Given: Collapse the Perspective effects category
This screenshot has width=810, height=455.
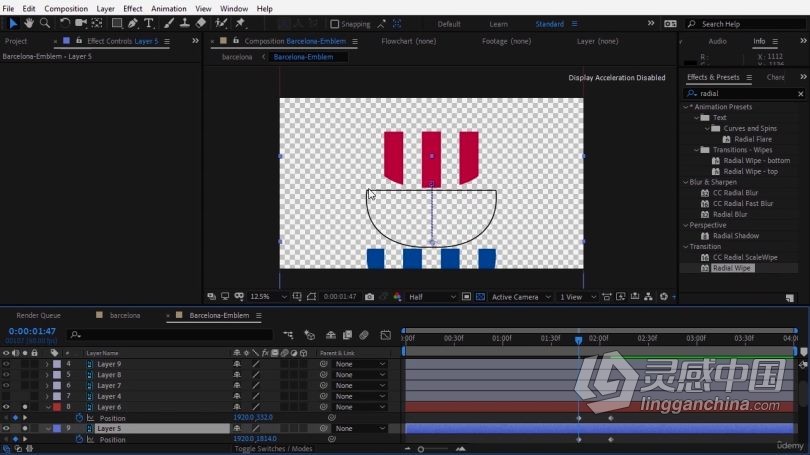Looking at the screenshot, I should point(686,225).
